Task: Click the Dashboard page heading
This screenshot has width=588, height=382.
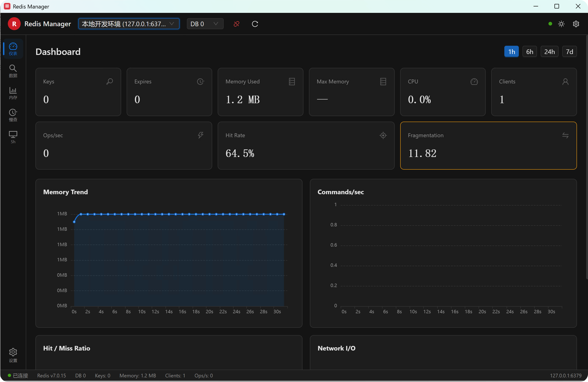Action: click(x=58, y=52)
